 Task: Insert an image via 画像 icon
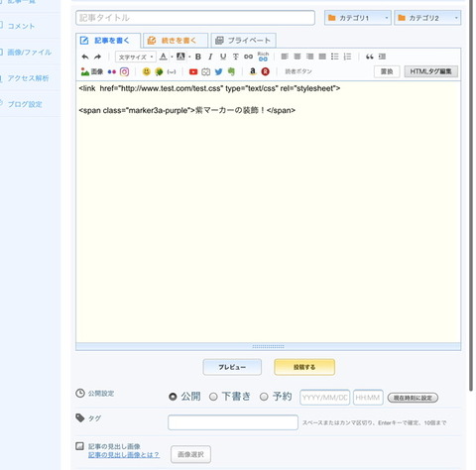click(x=92, y=71)
